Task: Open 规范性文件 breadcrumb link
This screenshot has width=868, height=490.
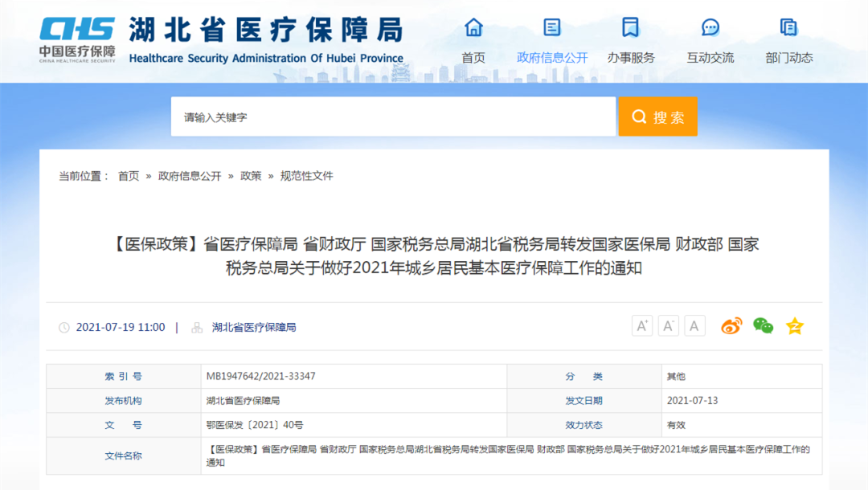Action: pyautogui.click(x=306, y=176)
